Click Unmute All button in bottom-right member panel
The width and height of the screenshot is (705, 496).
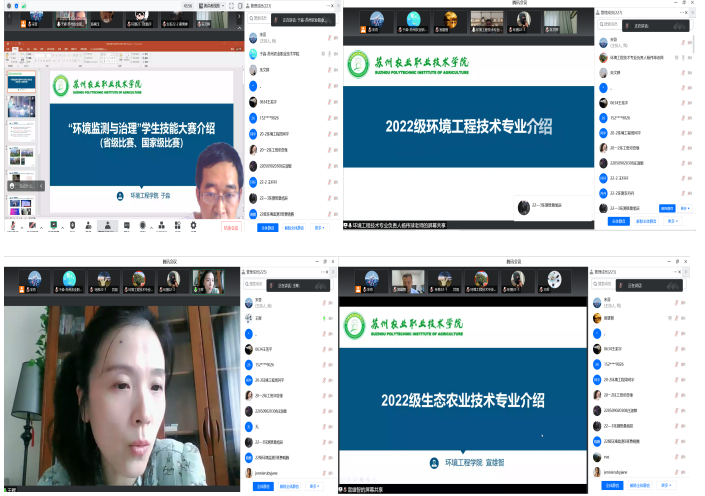640,485
